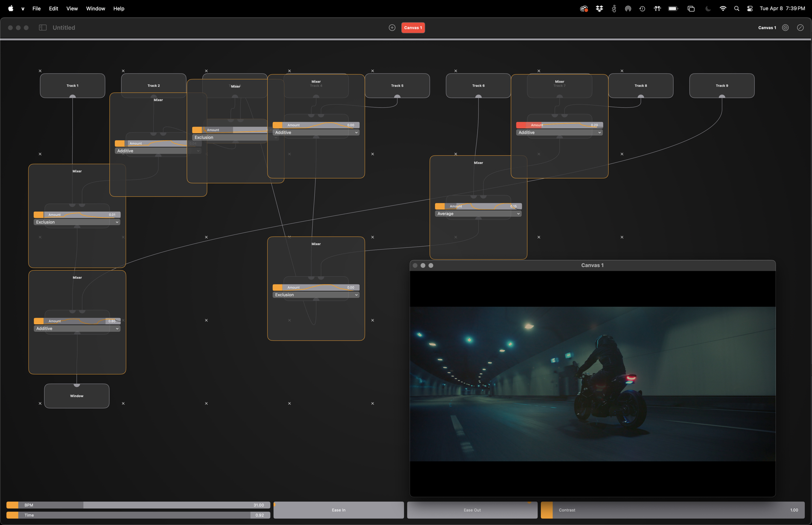
Task: Click the Time Machine menu bar icon
Action: click(642, 9)
